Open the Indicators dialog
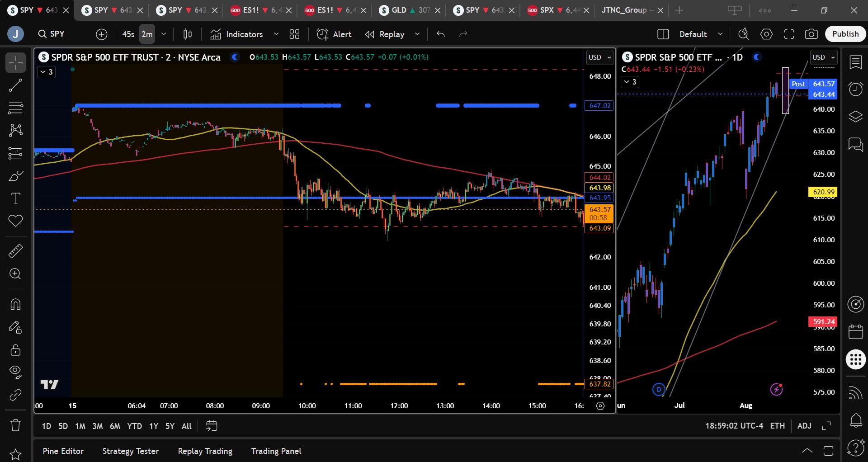Image resolution: width=868 pixels, height=462 pixels. click(236, 34)
